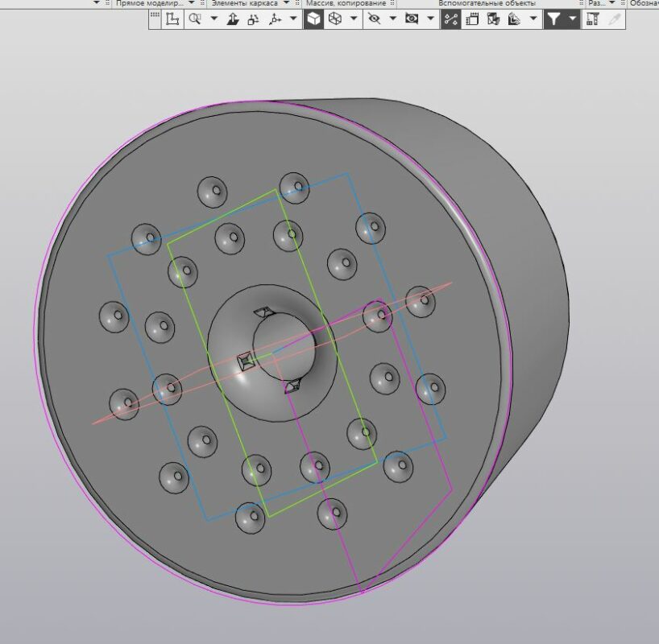Click the connected points icon
659x644 pixels.
(x=451, y=19)
